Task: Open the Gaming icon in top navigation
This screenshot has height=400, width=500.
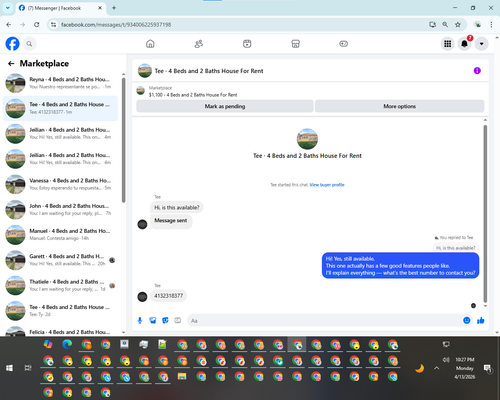Action: point(344,44)
